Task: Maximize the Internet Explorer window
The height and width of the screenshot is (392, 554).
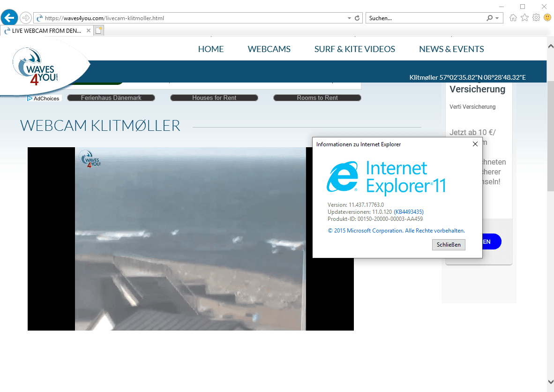Action: pyautogui.click(x=523, y=7)
